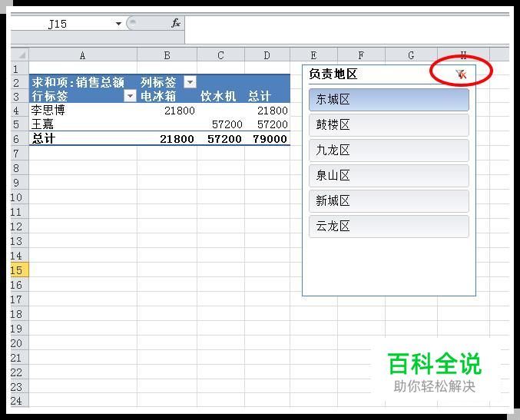Click into the formula bar
The height and width of the screenshot is (420, 520).
coord(346,30)
